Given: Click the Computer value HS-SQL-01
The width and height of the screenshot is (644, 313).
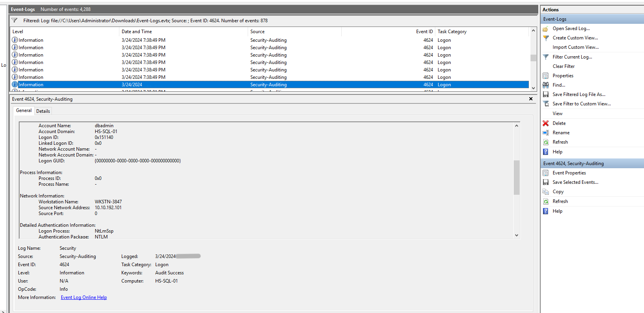Looking at the screenshot, I should coord(167,281).
